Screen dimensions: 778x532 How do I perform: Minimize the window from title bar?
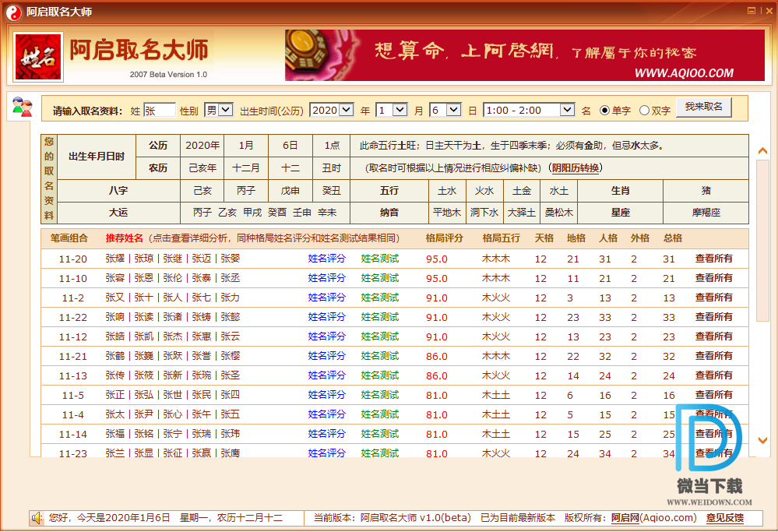point(752,10)
